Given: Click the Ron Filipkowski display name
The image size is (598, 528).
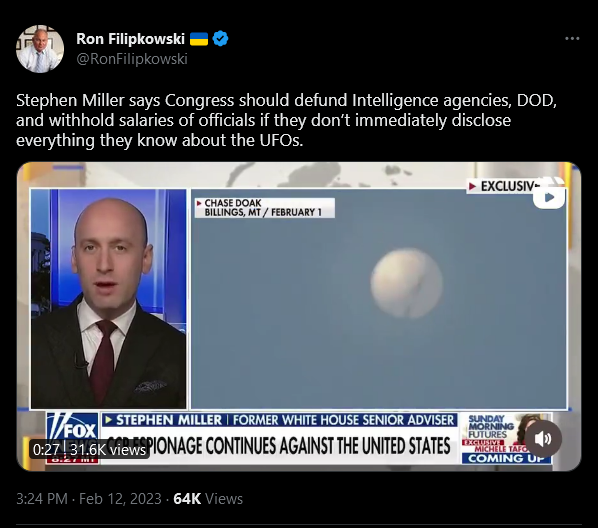Looking at the screenshot, I should [130, 39].
